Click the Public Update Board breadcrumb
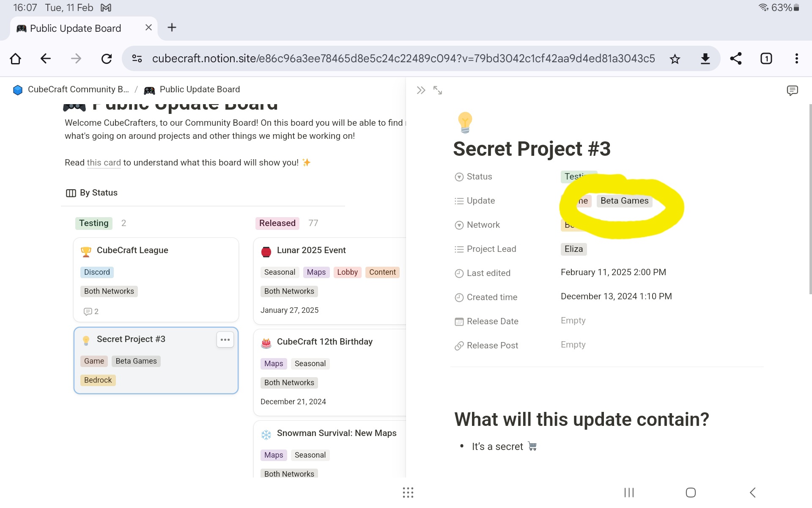 [192, 89]
